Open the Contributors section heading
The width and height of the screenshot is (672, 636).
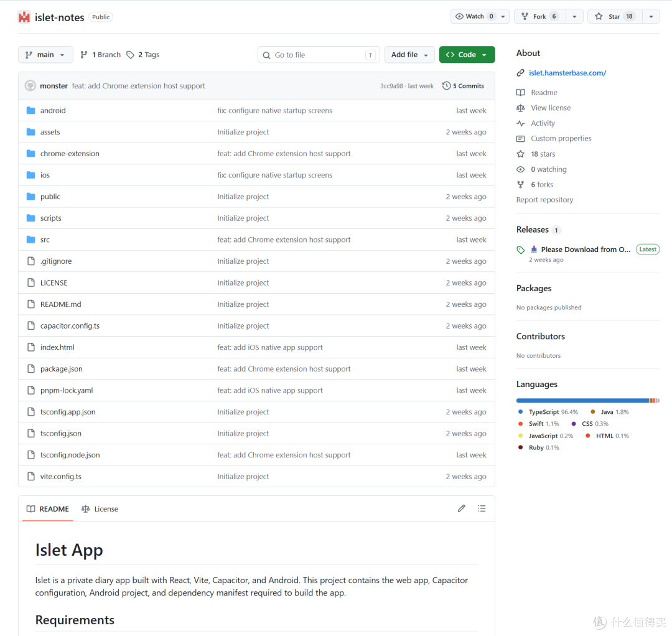pyautogui.click(x=541, y=337)
